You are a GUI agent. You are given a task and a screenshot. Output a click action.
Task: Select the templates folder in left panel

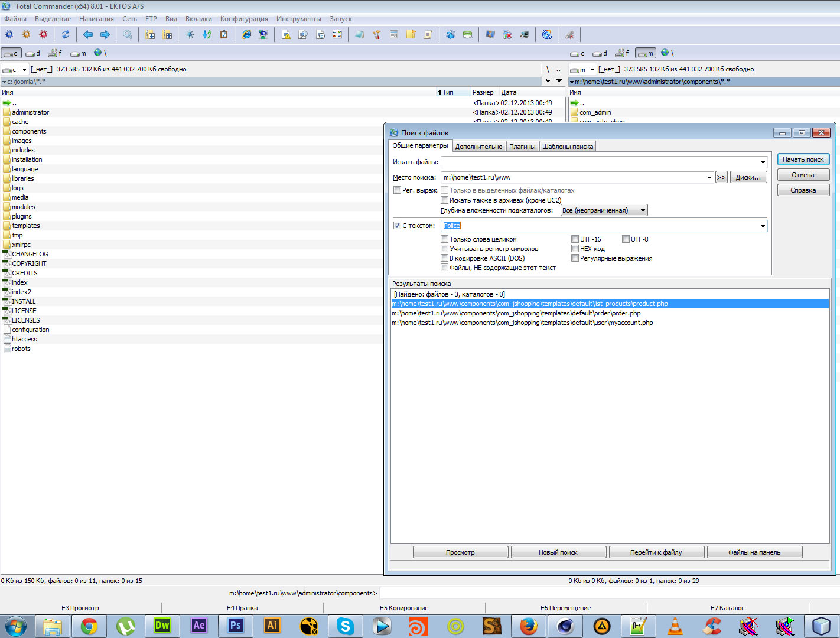click(26, 226)
